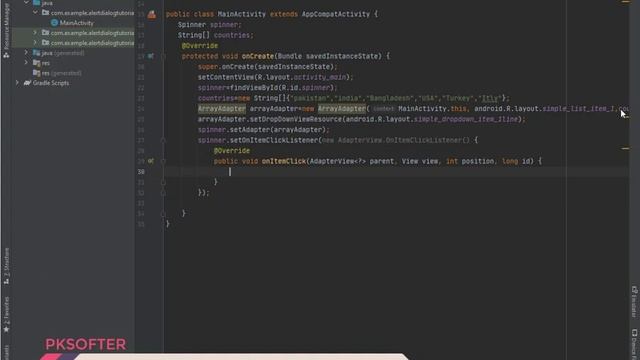Click line number 30 in the gutter
640x360 pixels.
point(141,171)
